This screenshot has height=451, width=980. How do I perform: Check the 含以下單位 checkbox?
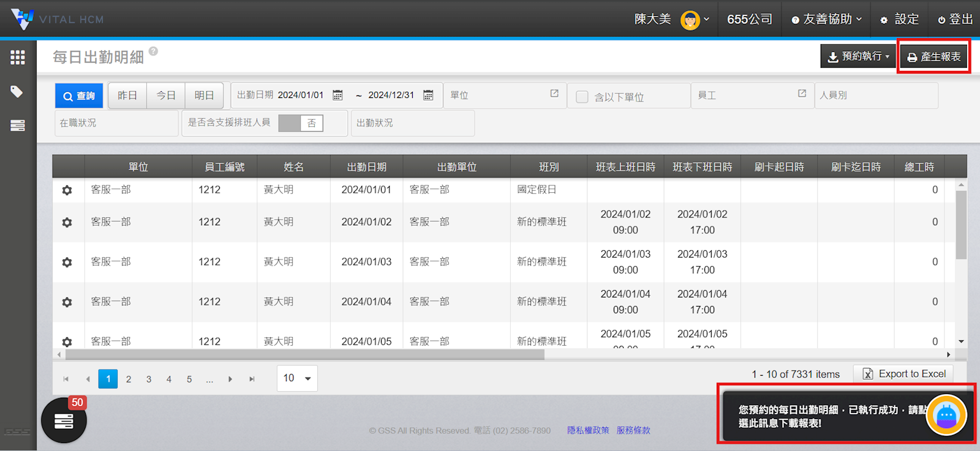582,97
